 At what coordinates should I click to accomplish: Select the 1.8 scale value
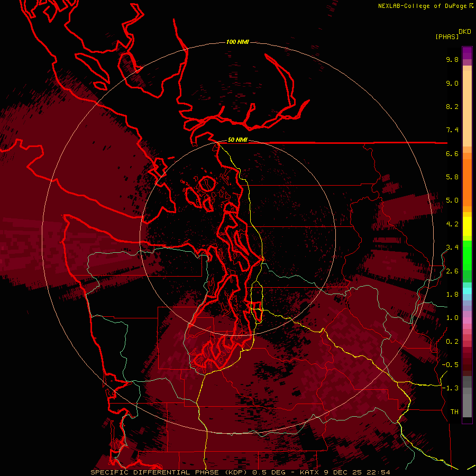tap(452, 295)
